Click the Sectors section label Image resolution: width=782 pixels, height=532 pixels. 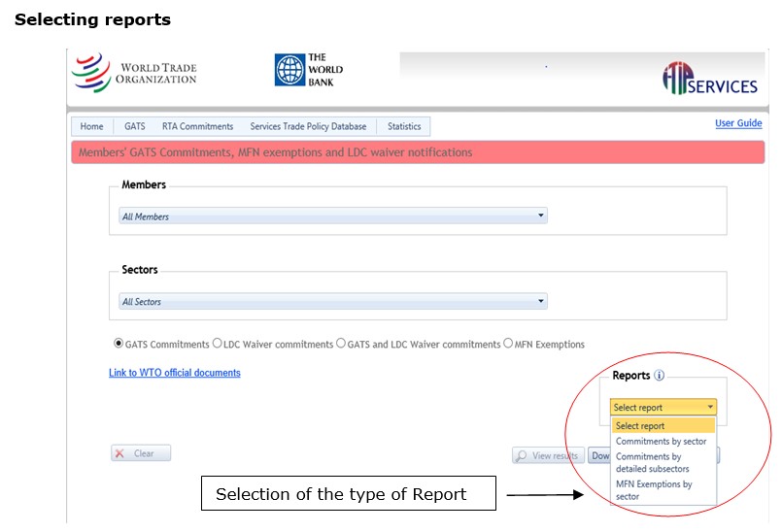coord(140,270)
